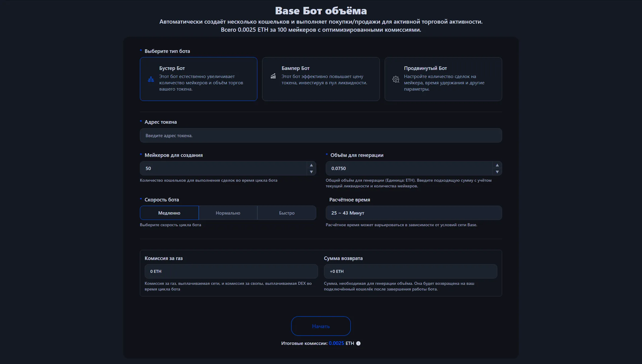Click the Advanced Bot gear icon
642x364 pixels.
pyautogui.click(x=396, y=79)
